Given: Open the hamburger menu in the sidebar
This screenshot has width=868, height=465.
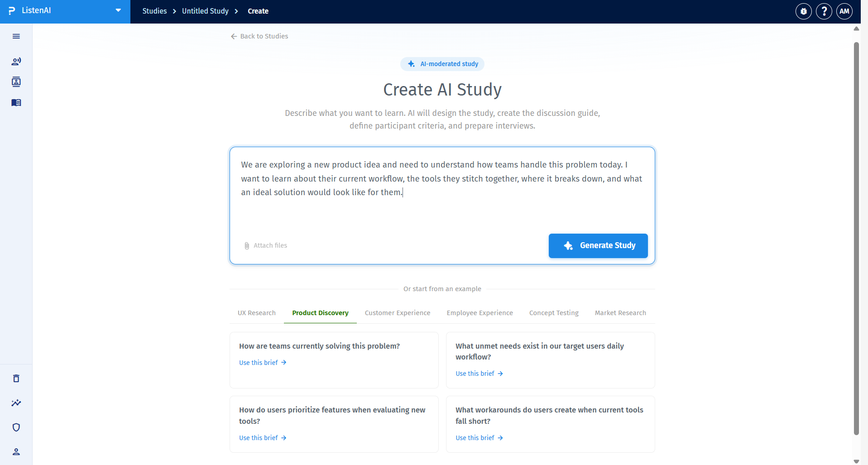Looking at the screenshot, I should (x=16, y=36).
